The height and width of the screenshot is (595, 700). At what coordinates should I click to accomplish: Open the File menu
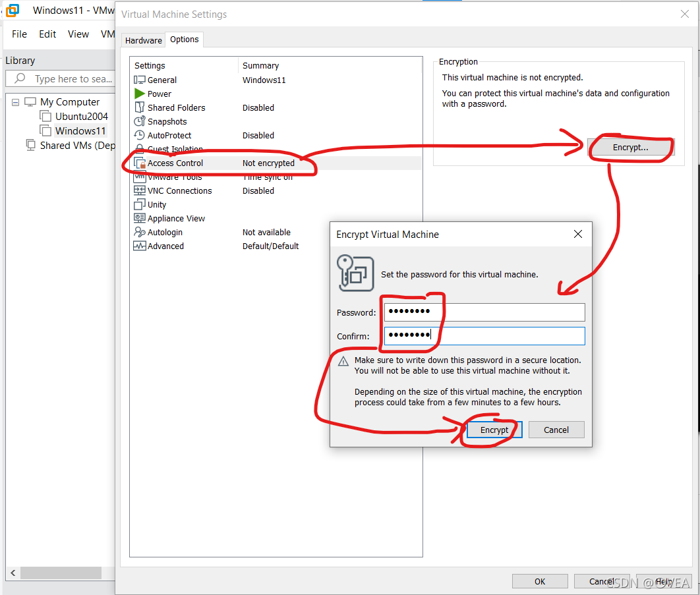point(19,34)
